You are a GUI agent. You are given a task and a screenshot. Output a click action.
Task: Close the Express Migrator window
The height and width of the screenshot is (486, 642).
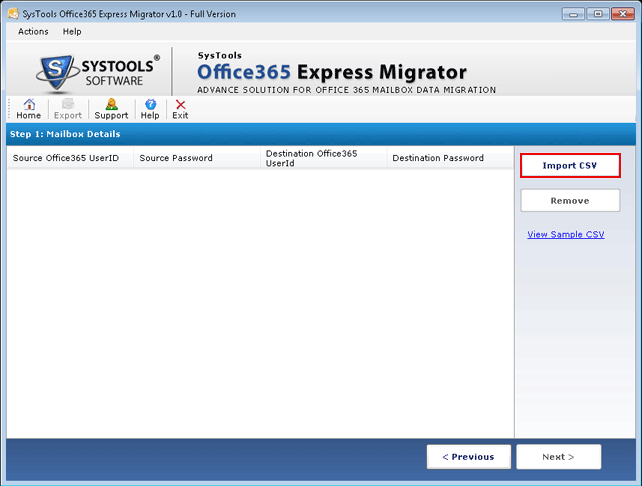[x=623, y=14]
